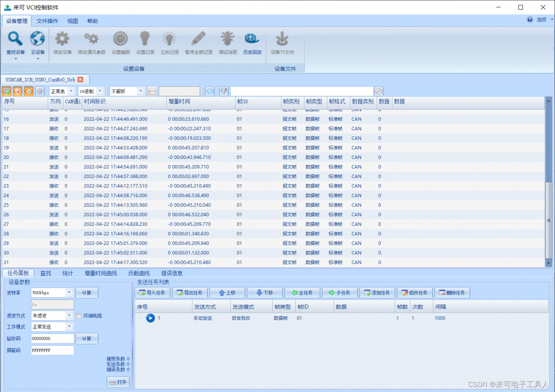This screenshot has width=555, height=392.
Task: Click the 验收码 input field
Action: [x=52, y=339]
